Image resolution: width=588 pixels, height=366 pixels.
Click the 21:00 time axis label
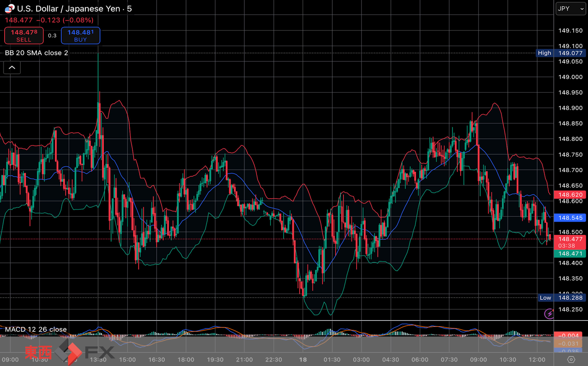point(245,360)
